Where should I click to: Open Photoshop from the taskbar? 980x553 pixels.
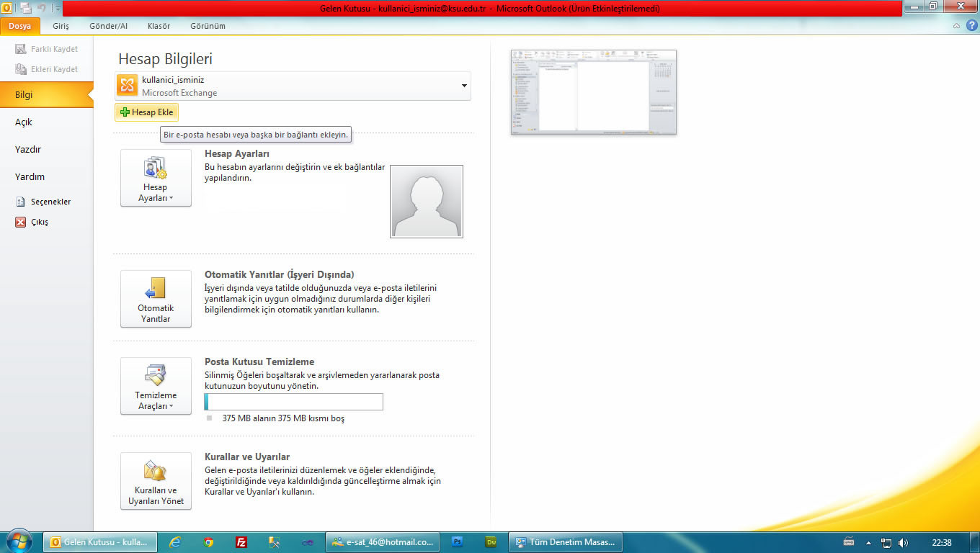(457, 542)
